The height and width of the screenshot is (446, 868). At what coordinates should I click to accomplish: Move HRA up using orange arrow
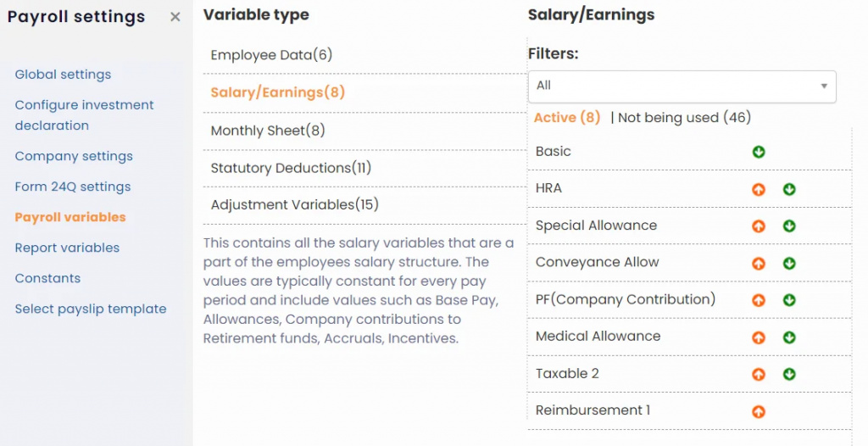(759, 189)
